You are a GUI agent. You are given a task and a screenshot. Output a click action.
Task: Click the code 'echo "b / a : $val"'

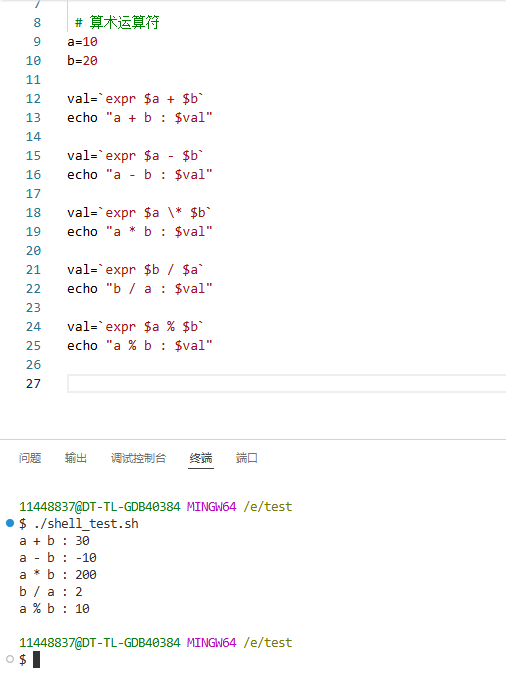click(x=140, y=289)
